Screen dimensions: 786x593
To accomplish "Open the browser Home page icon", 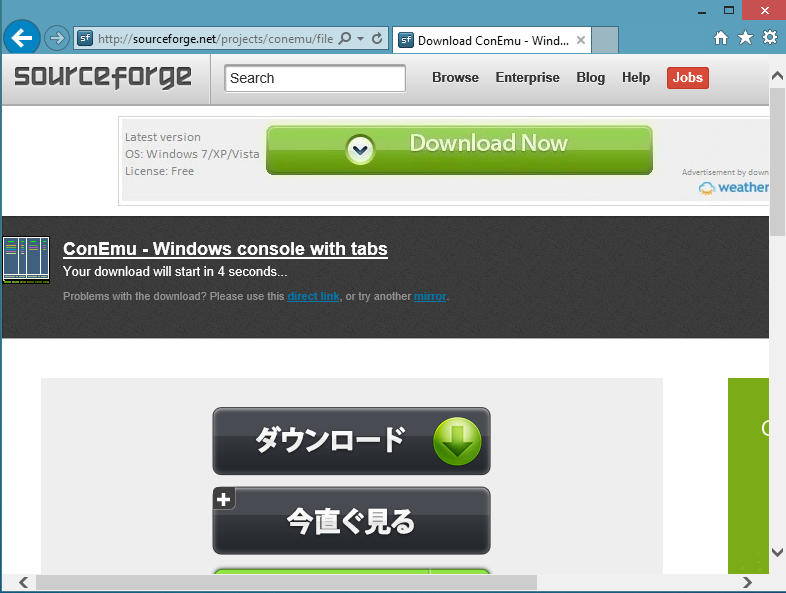I will pyautogui.click(x=721, y=38).
